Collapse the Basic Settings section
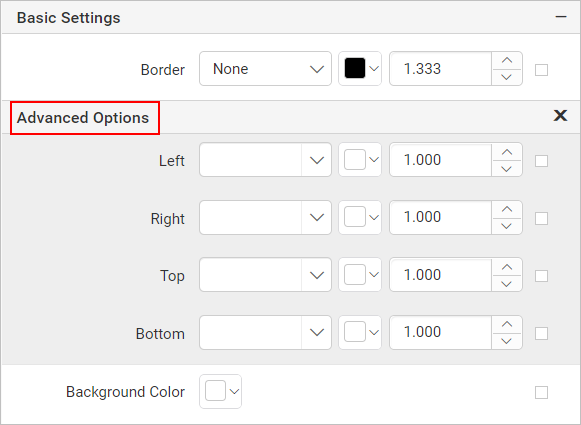 (x=561, y=17)
